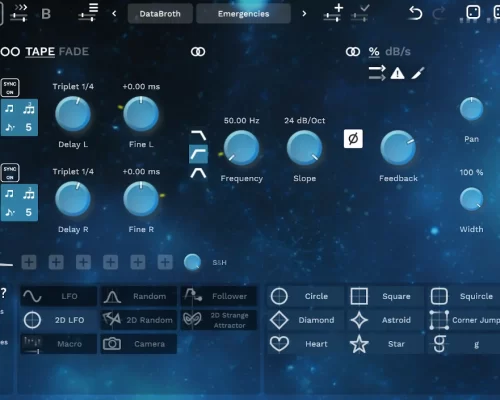This screenshot has height=400, width=500.
Task: Select the high-pass filter shape icon
Action: (198, 154)
